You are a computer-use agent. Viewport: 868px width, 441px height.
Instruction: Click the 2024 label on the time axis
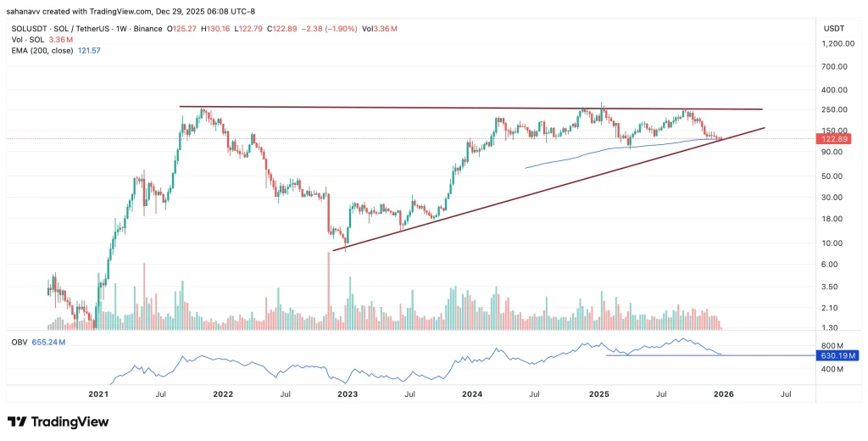pyautogui.click(x=472, y=394)
